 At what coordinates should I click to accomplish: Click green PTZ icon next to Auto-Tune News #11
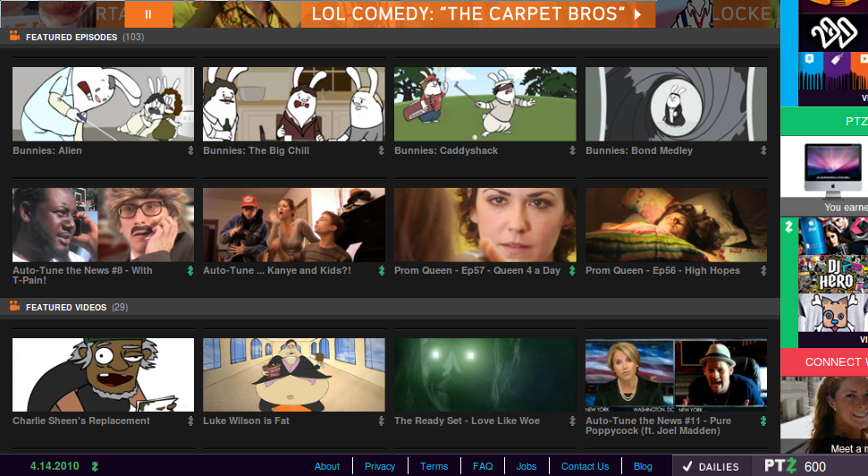(763, 421)
